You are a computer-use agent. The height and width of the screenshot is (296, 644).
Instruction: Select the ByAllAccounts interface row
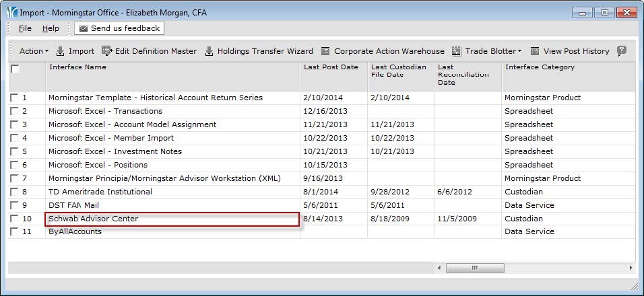pos(75,231)
